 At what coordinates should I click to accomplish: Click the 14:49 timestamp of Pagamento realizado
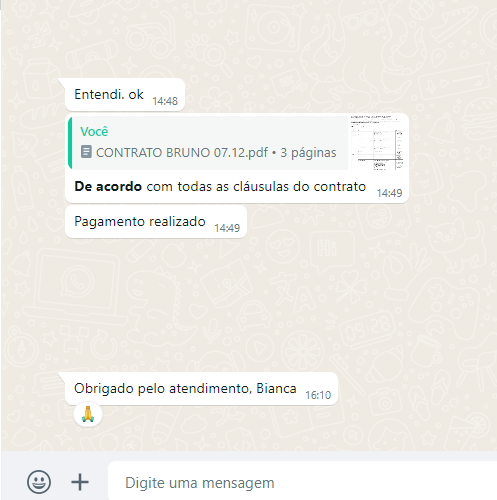point(227,228)
